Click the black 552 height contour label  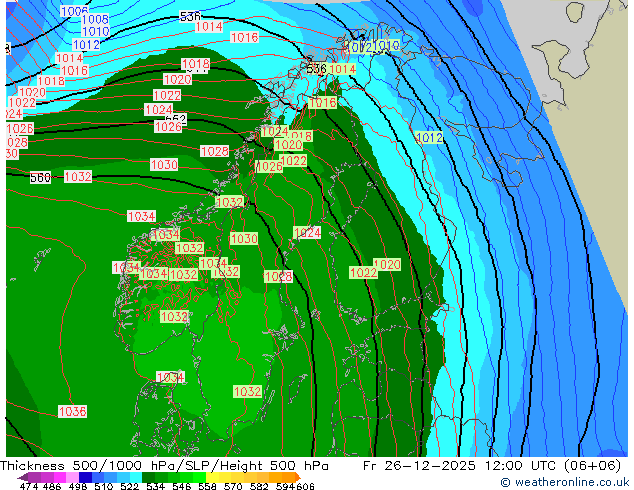pos(176,119)
